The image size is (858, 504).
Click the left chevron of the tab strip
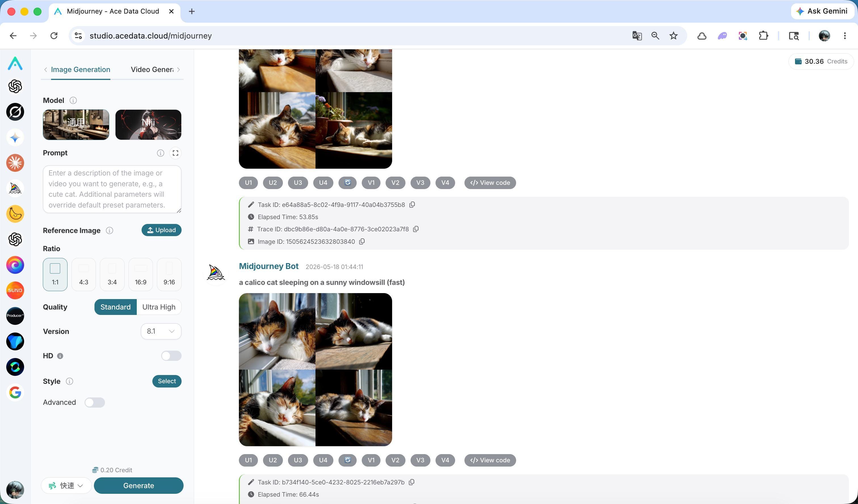coord(46,70)
